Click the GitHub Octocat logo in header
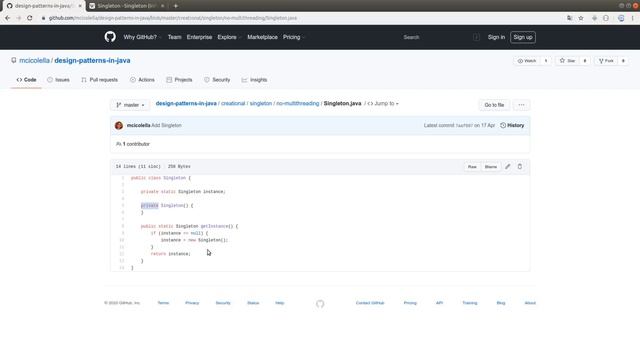The height and width of the screenshot is (360, 640). (x=110, y=37)
